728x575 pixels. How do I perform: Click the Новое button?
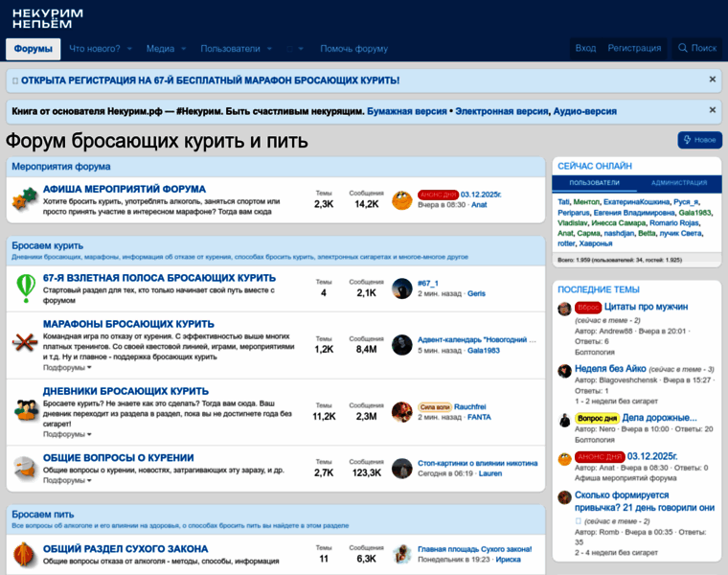pos(699,140)
